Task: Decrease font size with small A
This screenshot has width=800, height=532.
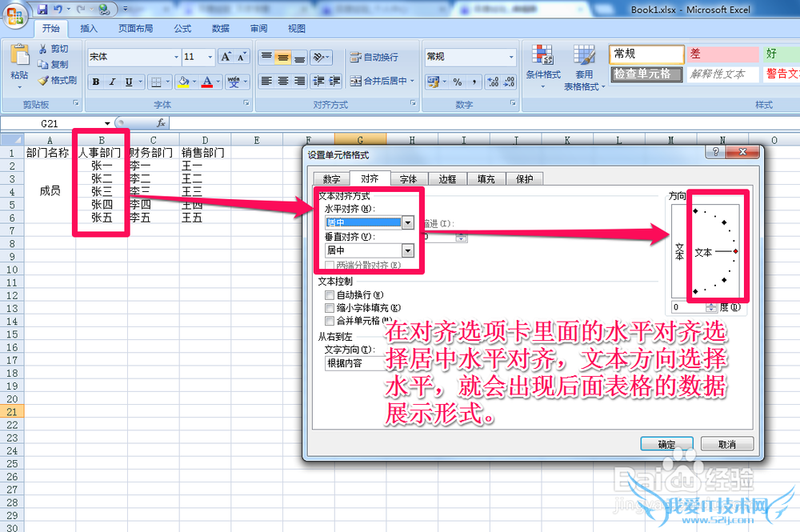Action: pos(241,57)
